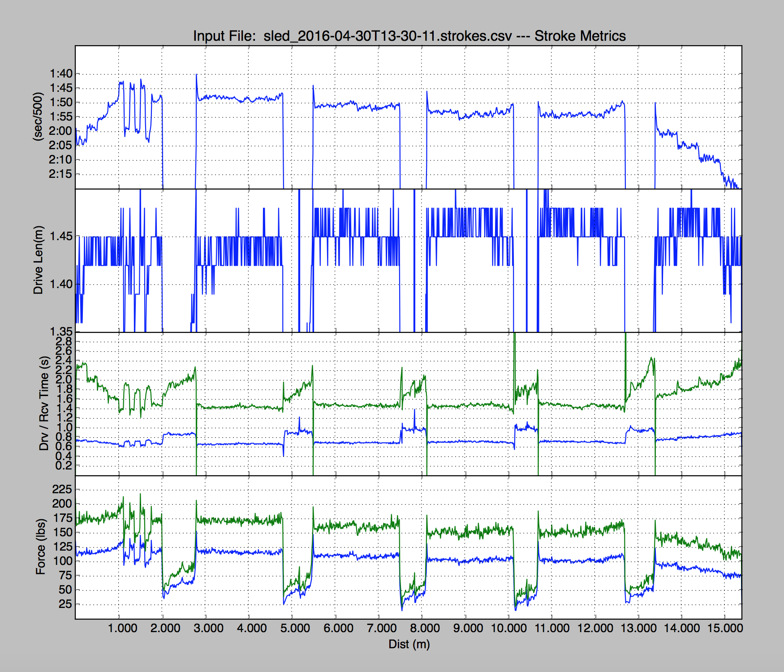Select the 2:00 tick on the pace axis

pos(60,131)
